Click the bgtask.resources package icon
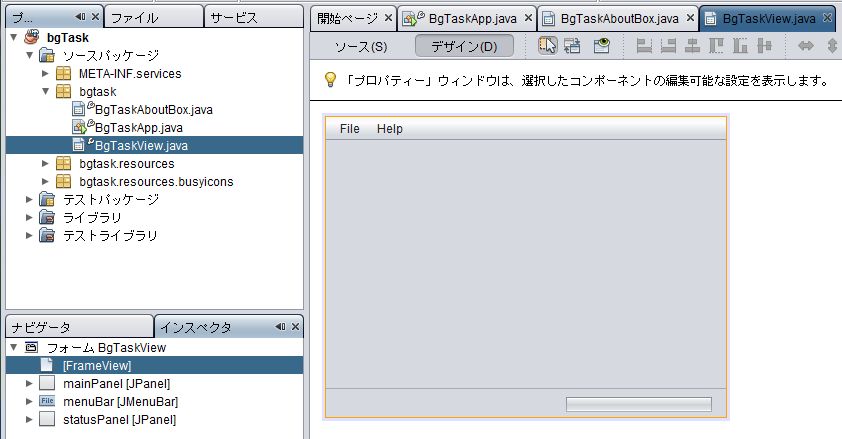The image size is (842, 439). click(x=64, y=163)
